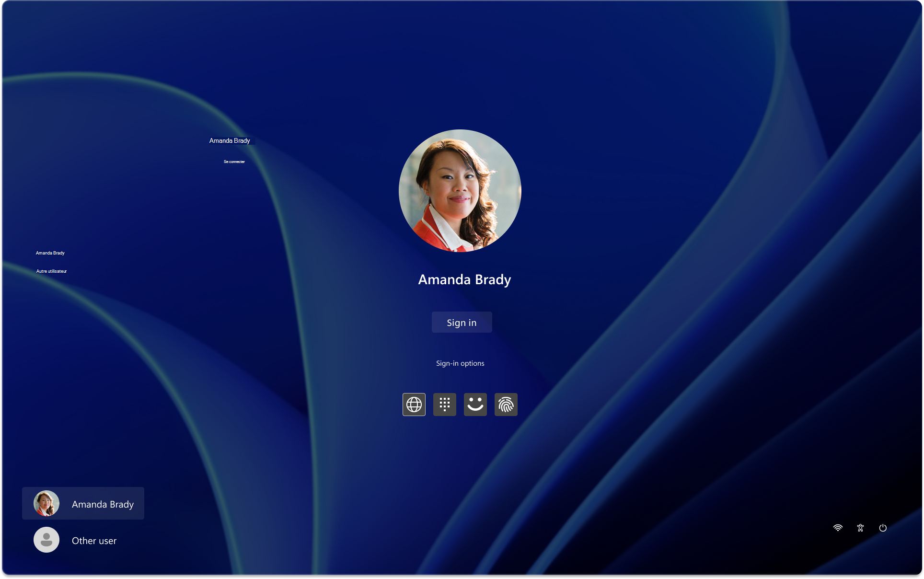Click the generic Other user avatar icon
This screenshot has height=579, width=924.
pos(46,540)
